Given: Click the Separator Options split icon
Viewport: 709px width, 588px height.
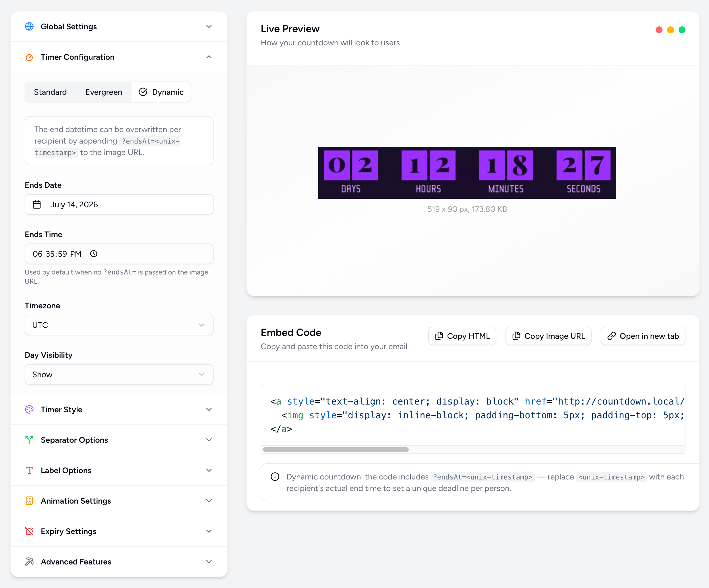Looking at the screenshot, I should (29, 440).
